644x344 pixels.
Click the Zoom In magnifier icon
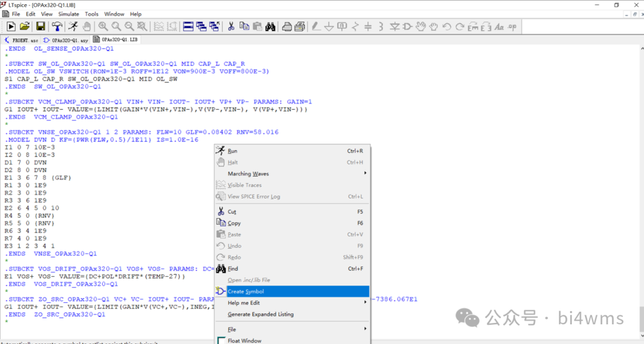click(103, 26)
